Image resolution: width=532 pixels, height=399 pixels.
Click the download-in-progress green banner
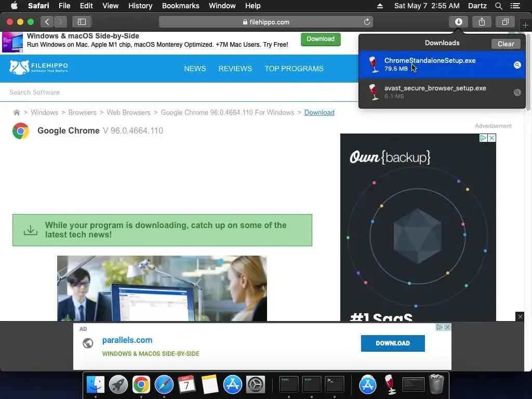tap(162, 230)
